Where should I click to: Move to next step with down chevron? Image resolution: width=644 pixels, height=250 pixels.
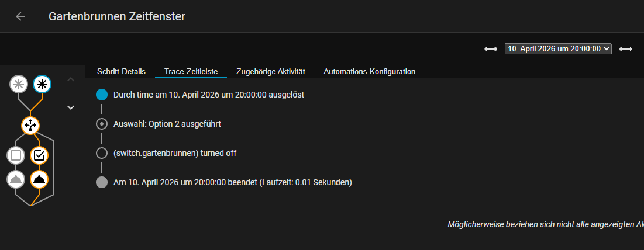[71, 107]
